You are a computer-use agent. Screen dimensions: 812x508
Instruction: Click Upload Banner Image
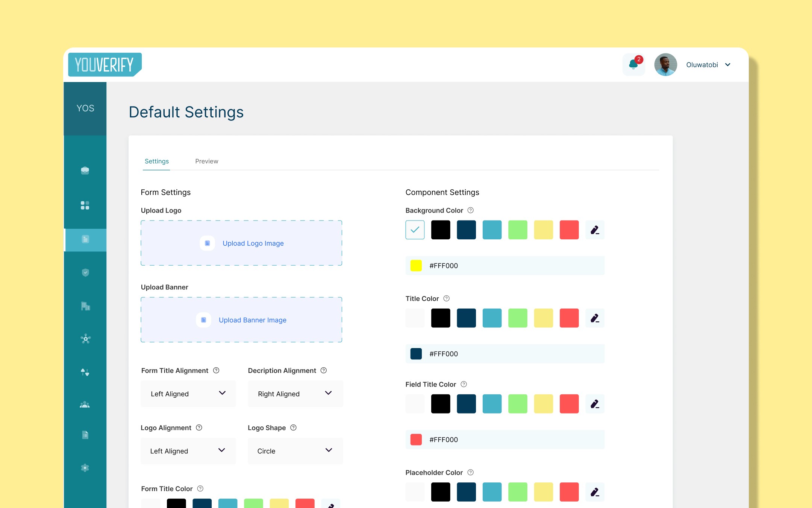click(241, 320)
